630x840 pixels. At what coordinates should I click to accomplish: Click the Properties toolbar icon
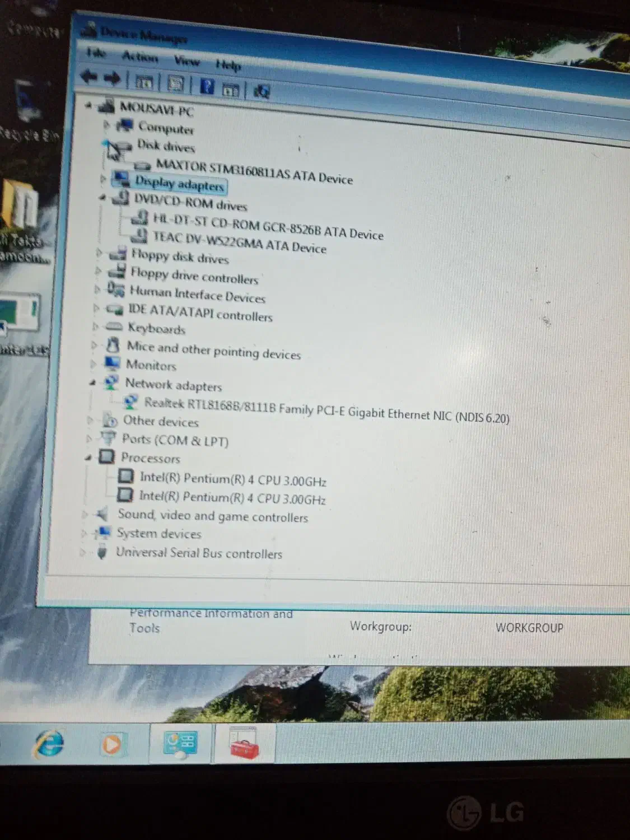(175, 83)
